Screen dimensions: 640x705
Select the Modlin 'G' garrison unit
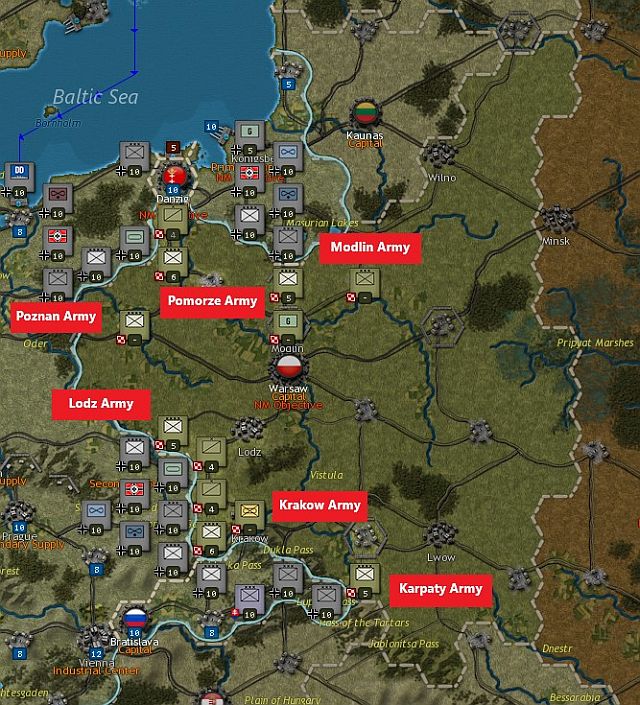click(x=288, y=325)
